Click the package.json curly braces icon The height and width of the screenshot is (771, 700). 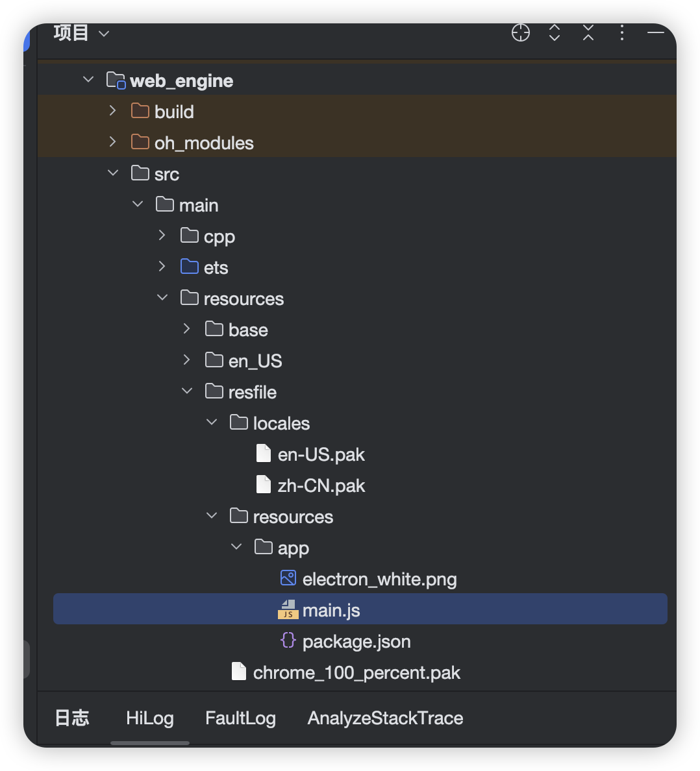coord(288,641)
